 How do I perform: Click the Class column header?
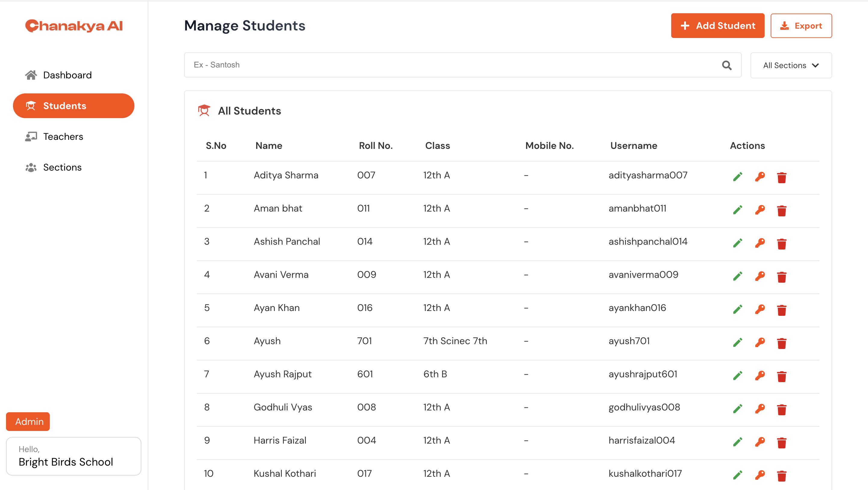click(437, 146)
